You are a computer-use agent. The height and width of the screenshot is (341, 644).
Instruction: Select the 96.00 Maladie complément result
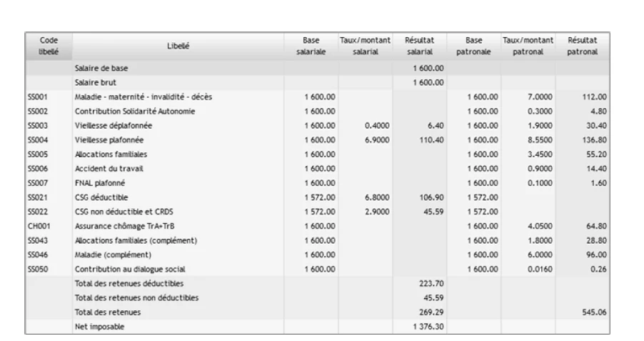(596, 255)
